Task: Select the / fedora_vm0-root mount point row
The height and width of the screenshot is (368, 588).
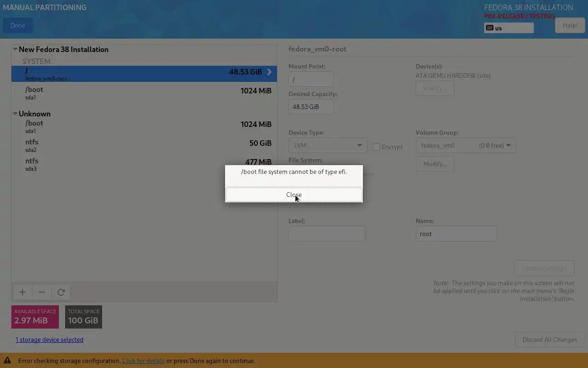Action: point(144,74)
